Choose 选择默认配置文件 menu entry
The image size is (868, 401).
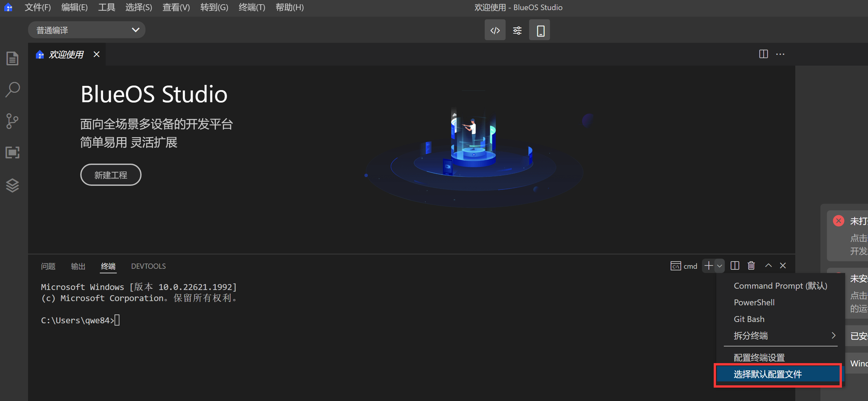[768, 374]
